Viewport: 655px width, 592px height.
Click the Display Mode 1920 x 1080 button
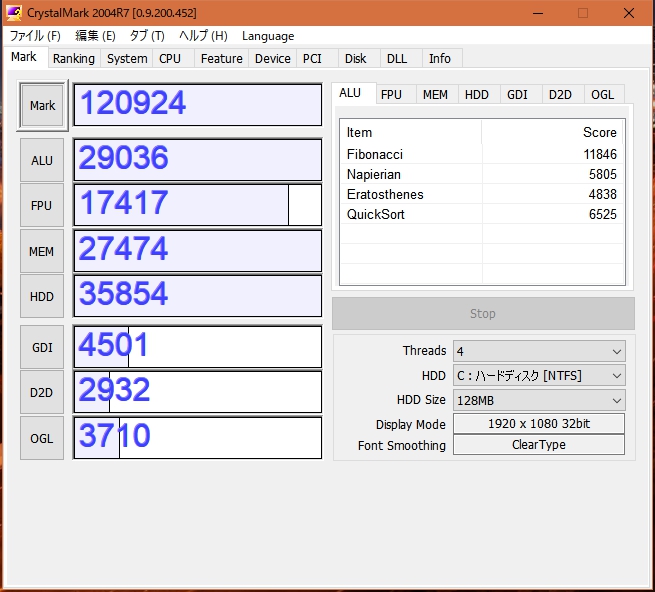539,424
